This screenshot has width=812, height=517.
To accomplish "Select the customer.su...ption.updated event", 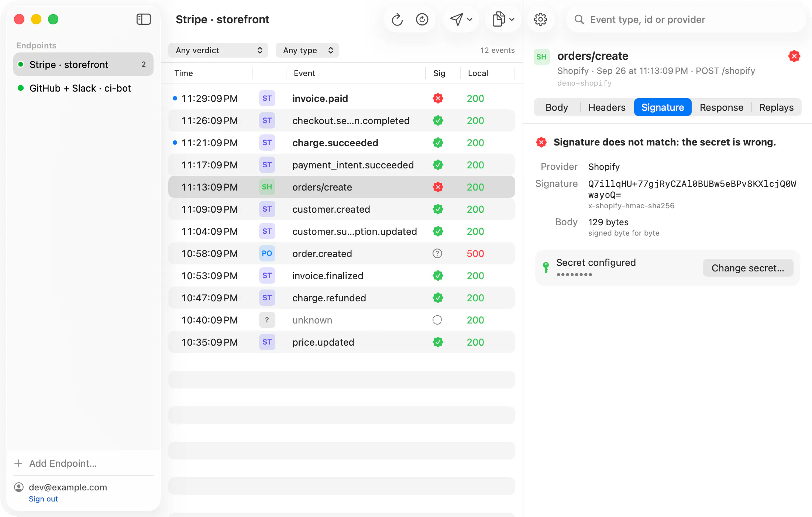I will pos(342,231).
